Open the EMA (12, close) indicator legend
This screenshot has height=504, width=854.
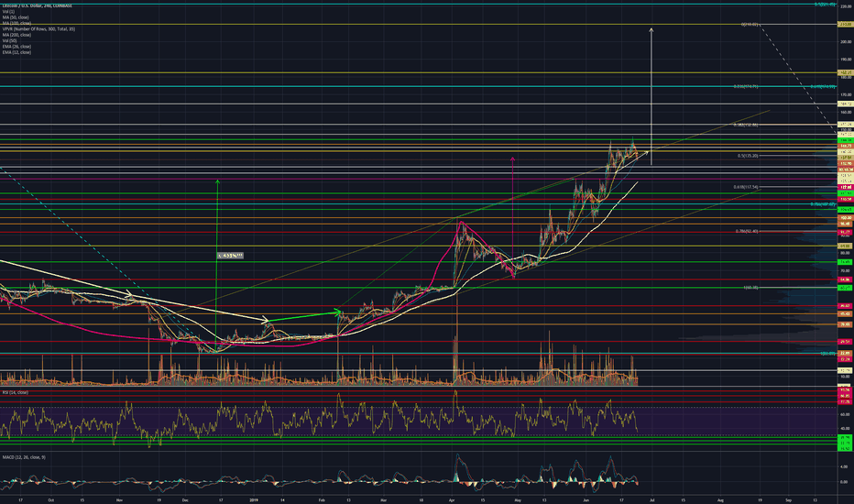click(16, 52)
